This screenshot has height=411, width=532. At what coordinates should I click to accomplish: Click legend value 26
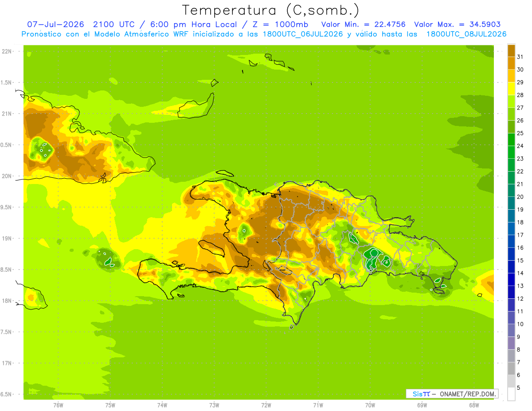click(520, 120)
